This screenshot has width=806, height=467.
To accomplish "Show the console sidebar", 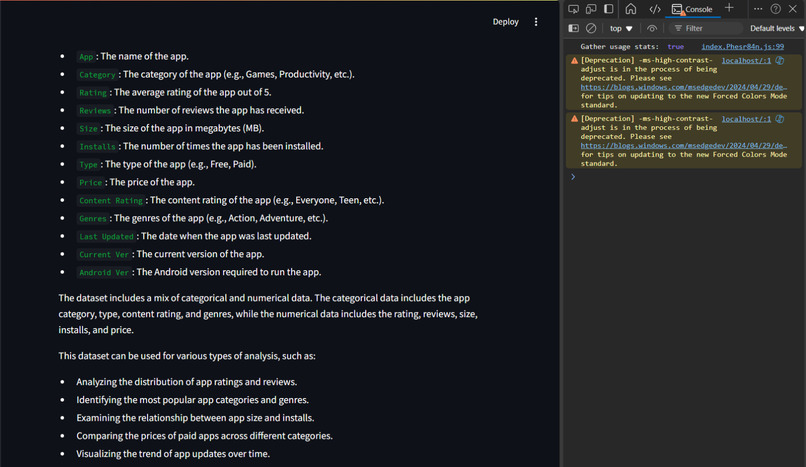I will (574, 28).
